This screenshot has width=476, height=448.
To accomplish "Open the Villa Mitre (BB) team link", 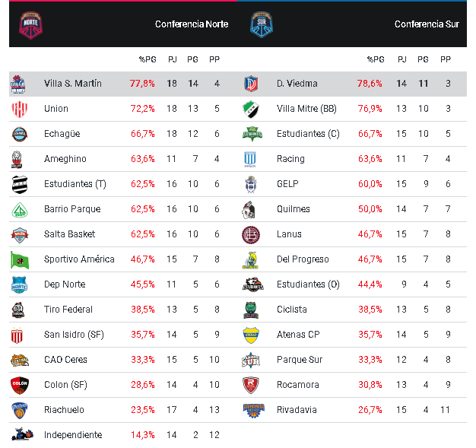I will [x=306, y=109].
